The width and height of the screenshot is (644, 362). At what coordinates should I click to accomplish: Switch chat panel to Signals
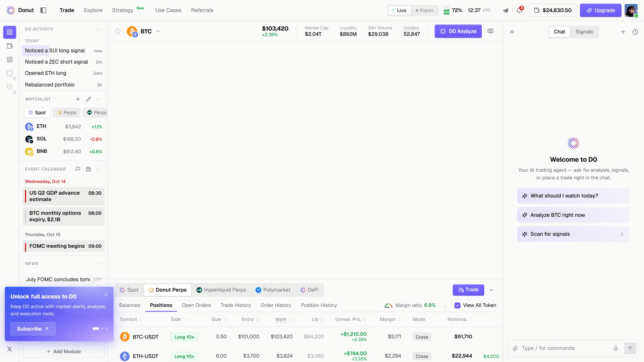(x=584, y=32)
